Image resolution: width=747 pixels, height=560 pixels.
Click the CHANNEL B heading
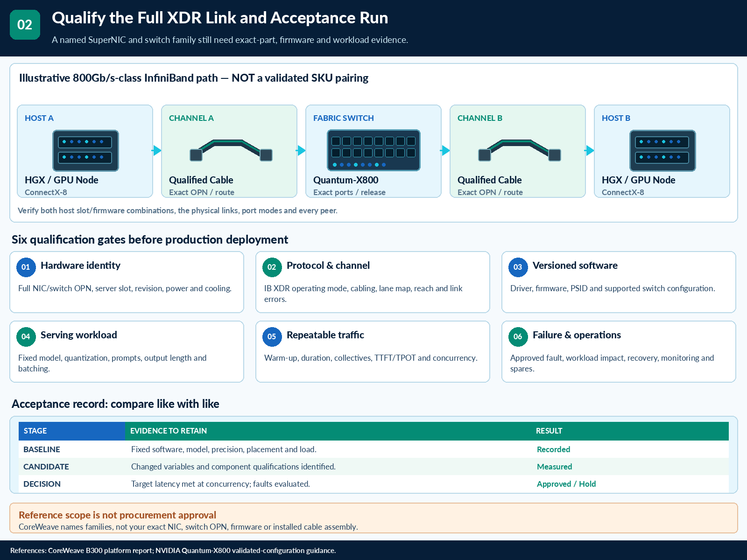pos(480,118)
